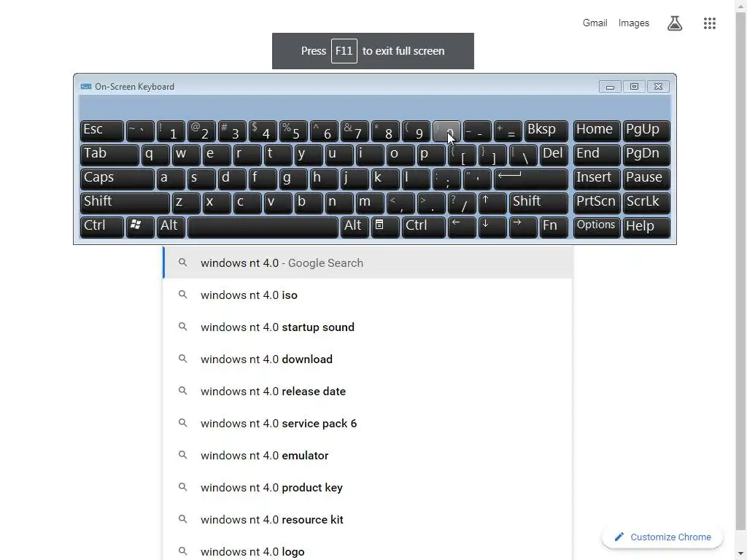Toggle the Fn key
The height and width of the screenshot is (560, 747).
[554, 227]
